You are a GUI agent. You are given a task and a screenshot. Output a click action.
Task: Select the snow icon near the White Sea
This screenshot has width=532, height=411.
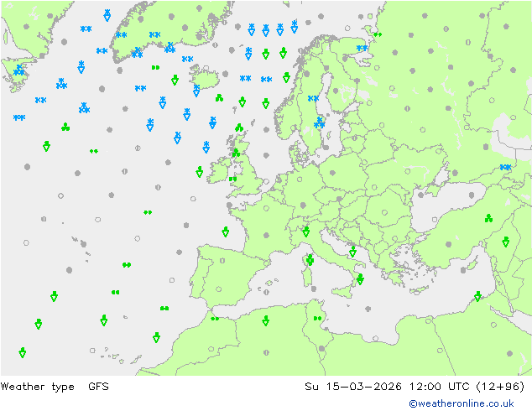[x=362, y=48]
